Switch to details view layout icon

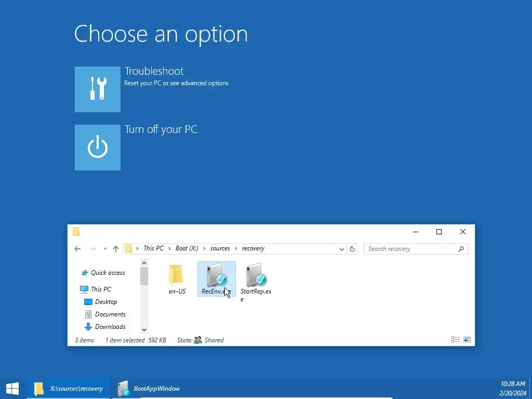(456, 340)
